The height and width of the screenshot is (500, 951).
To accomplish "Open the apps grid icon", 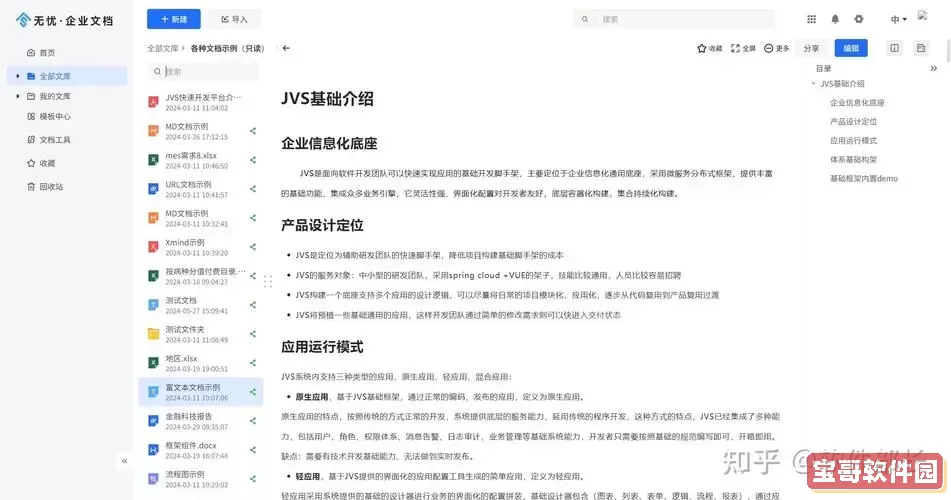I will (x=812, y=19).
